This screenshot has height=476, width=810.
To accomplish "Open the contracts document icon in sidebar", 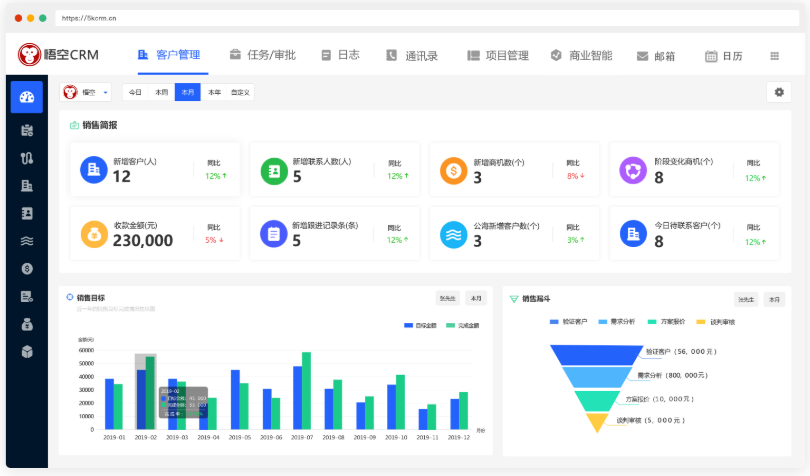I will [x=27, y=297].
